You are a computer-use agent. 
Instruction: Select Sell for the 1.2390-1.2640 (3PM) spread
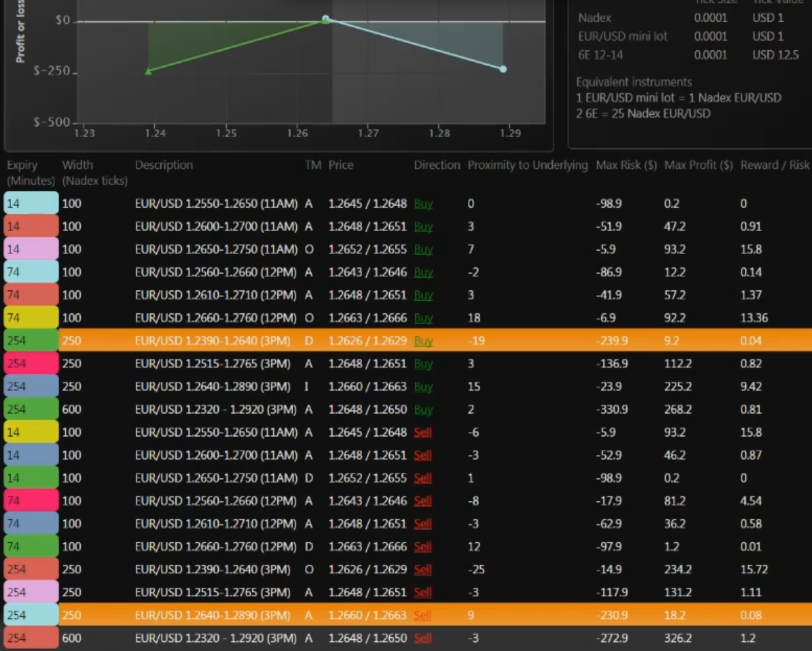pos(423,569)
